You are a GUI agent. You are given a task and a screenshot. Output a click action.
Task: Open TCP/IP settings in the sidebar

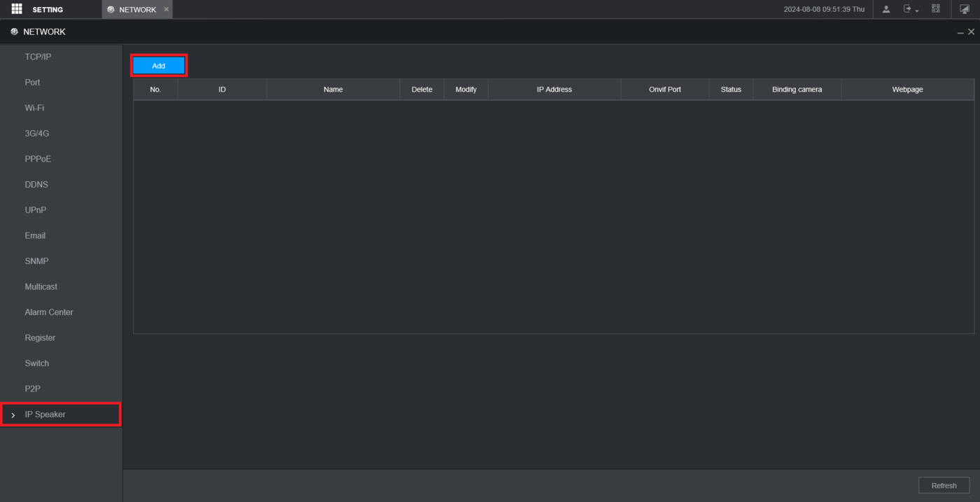point(36,56)
